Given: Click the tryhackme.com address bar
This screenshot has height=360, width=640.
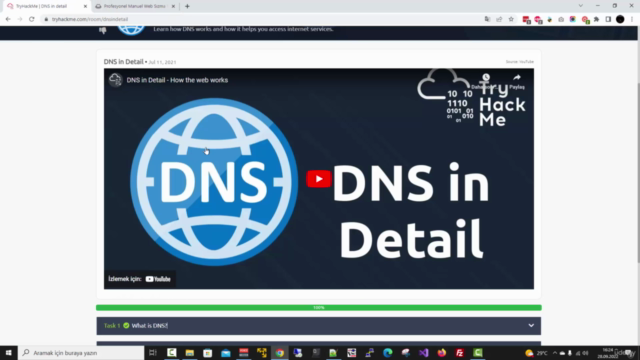Looking at the screenshot, I should point(261,19).
